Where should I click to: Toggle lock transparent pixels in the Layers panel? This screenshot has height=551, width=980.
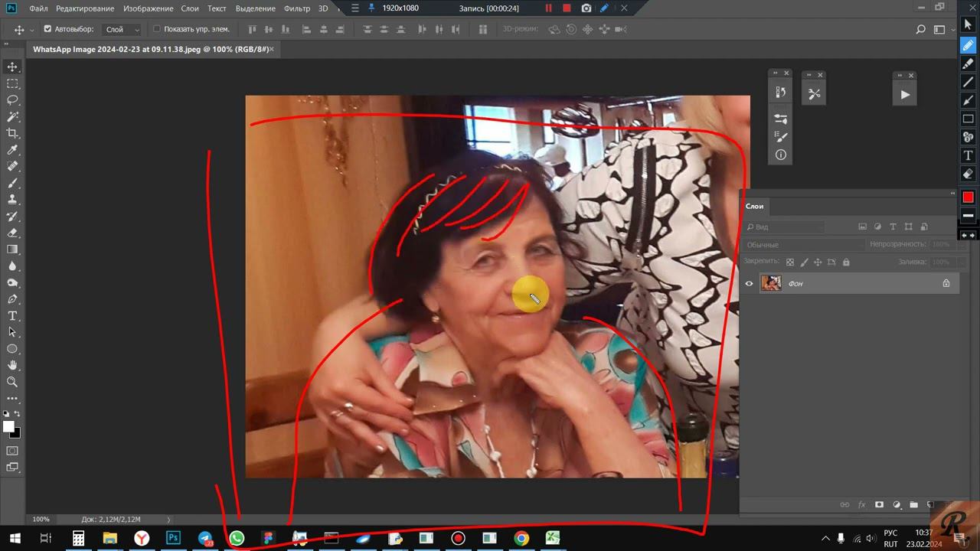tap(790, 262)
